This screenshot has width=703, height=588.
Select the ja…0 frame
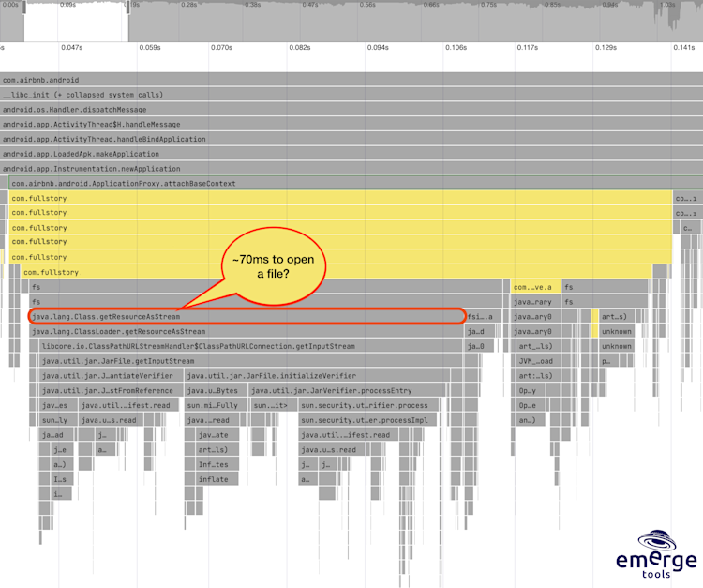tap(479, 346)
